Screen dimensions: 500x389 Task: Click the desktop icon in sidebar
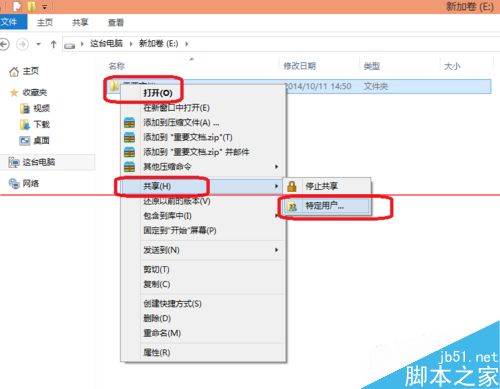[x=25, y=141]
